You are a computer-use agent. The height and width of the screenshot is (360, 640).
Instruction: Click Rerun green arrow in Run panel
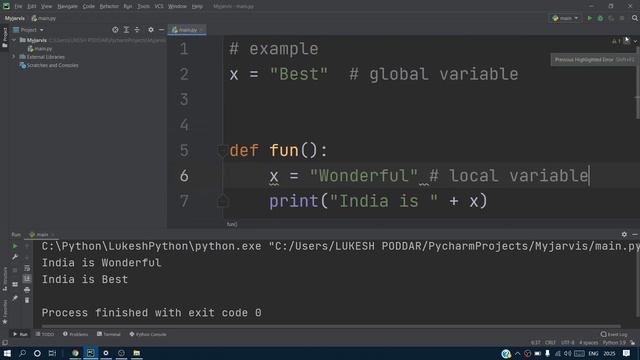15,247
